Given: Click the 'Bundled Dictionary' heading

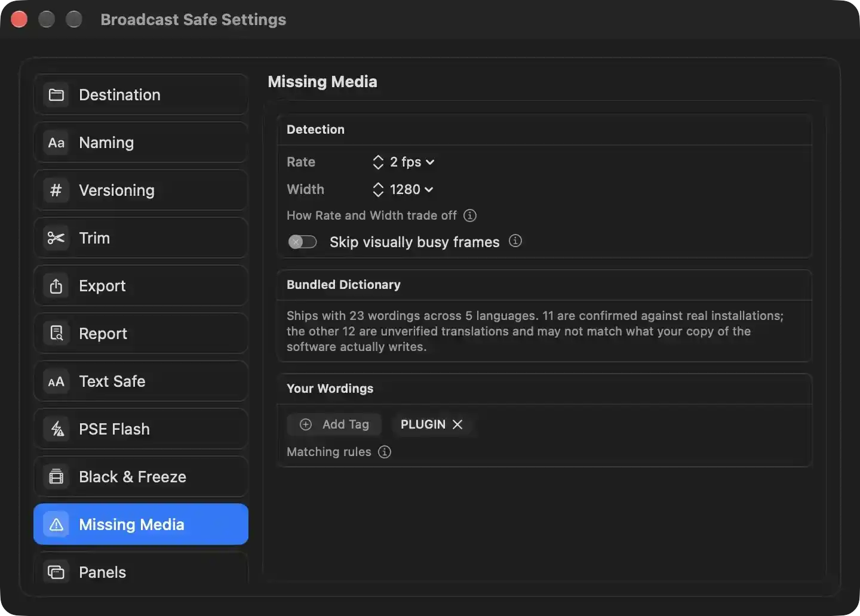Looking at the screenshot, I should (x=343, y=285).
